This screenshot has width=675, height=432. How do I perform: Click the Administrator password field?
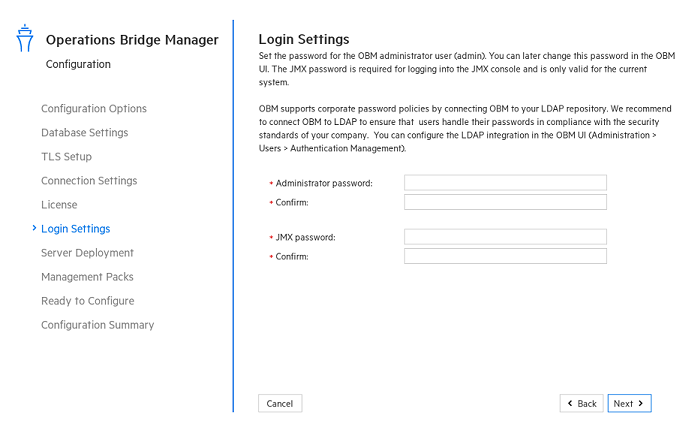click(505, 182)
